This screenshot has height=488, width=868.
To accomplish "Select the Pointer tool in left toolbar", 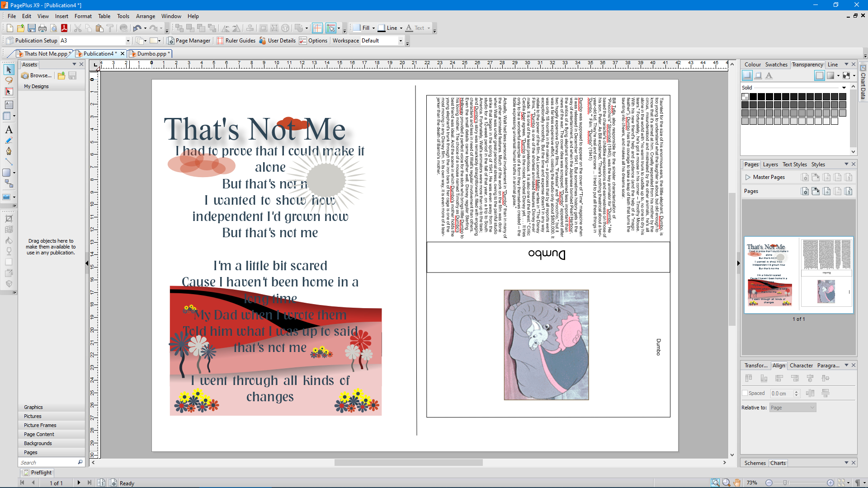I will click(x=9, y=70).
